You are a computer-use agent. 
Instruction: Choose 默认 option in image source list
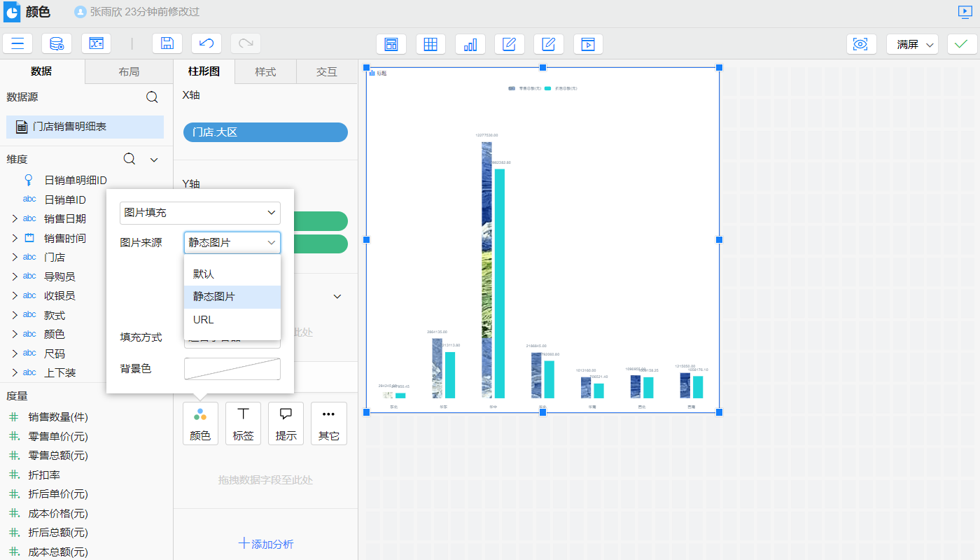tap(204, 274)
